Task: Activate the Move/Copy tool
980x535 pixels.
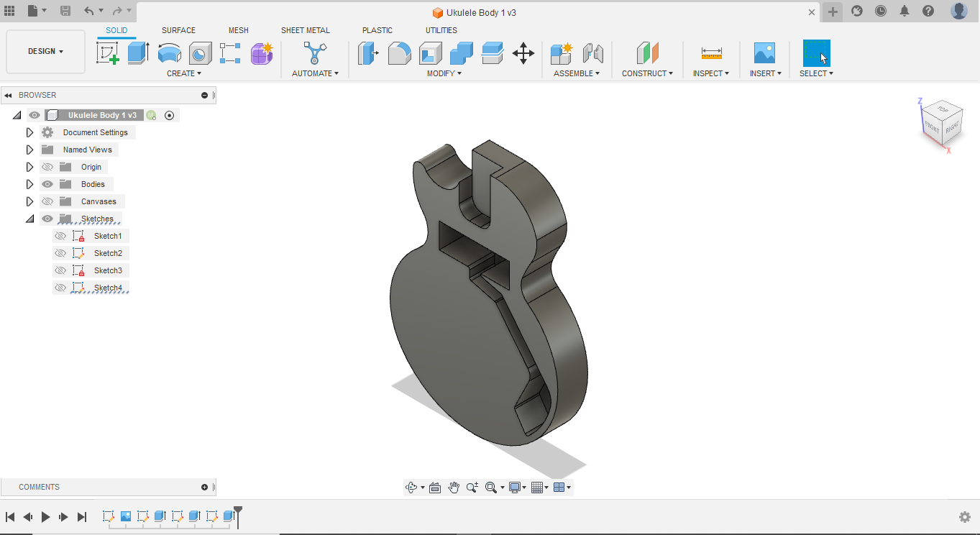Action: pyautogui.click(x=523, y=52)
